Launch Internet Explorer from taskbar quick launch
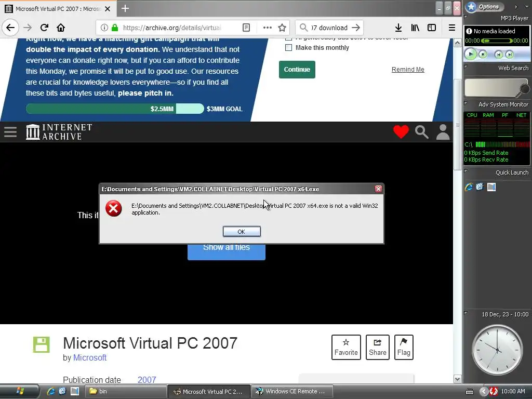The image size is (532, 399). click(x=51, y=391)
